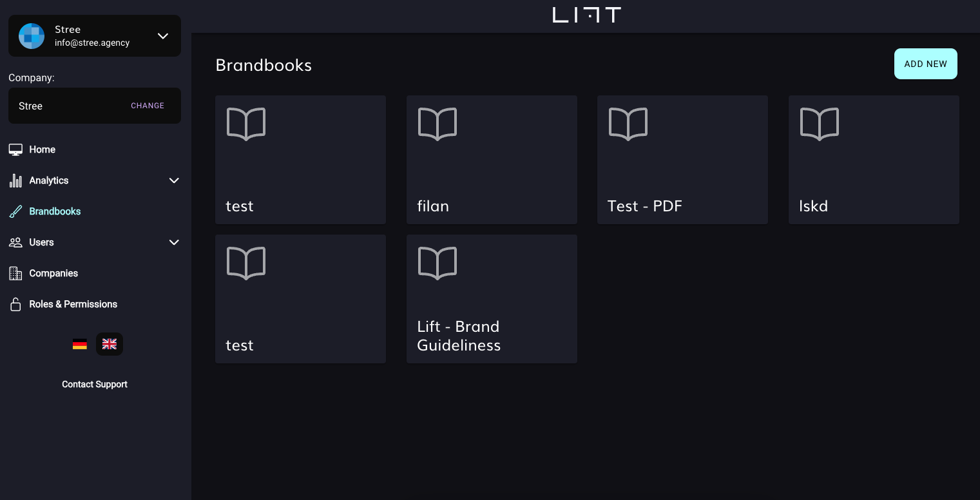
Task: Click the Analytics bar chart icon
Action: (x=15, y=180)
